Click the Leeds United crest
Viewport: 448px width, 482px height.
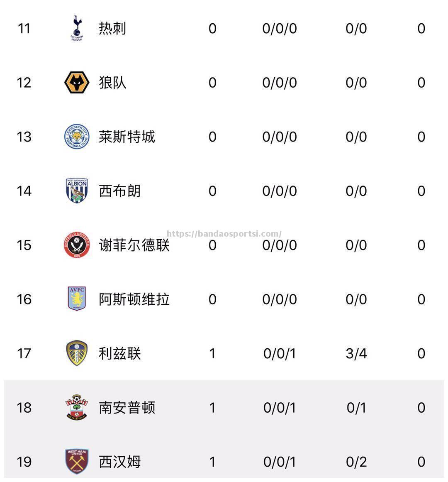(x=77, y=353)
